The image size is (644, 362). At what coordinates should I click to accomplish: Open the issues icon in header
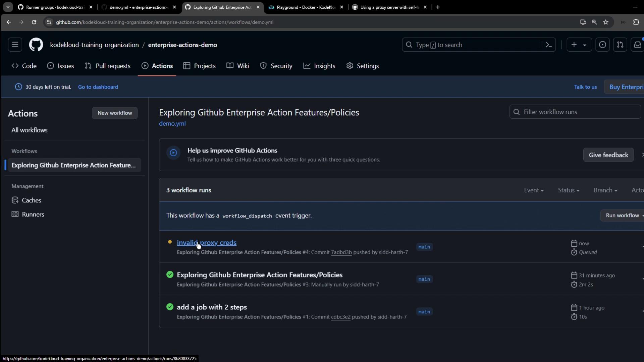(602, 45)
